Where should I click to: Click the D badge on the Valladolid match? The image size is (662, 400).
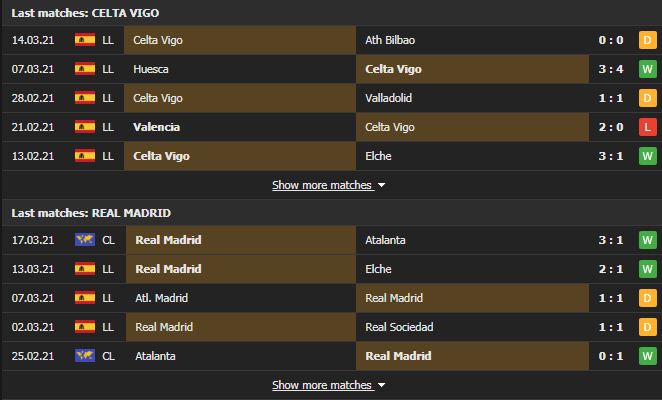tap(647, 98)
